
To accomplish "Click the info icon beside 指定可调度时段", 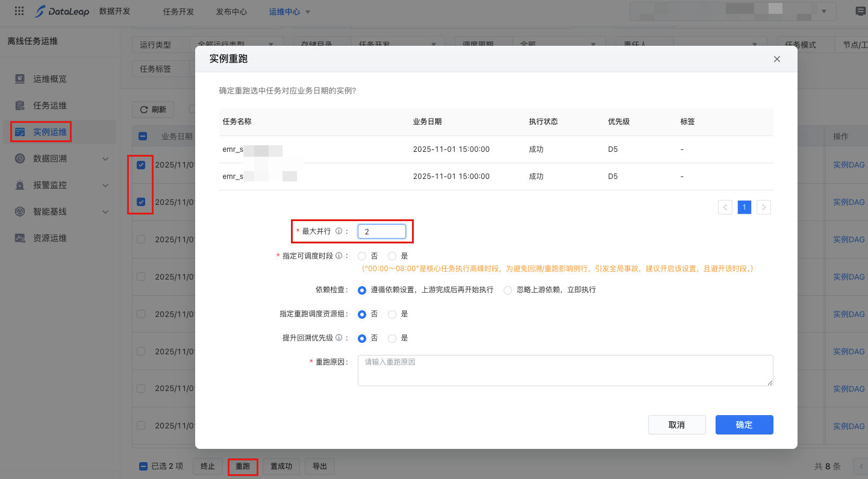I will pos(339,255).
